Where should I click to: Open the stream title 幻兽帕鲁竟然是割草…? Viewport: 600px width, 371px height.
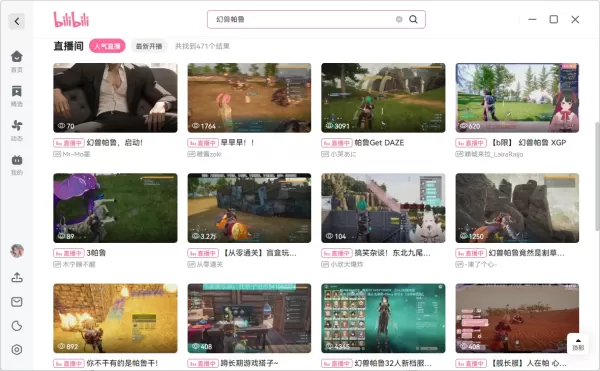point(527,253)
